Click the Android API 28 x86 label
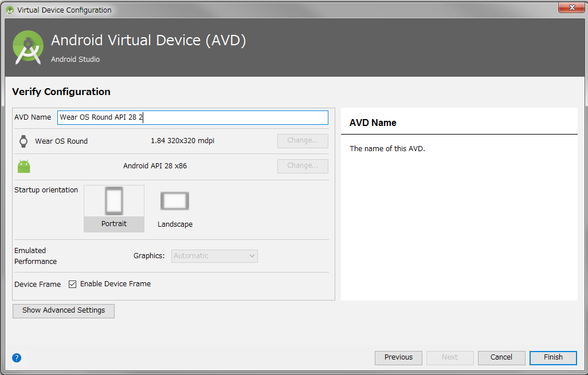 [155, 166]
